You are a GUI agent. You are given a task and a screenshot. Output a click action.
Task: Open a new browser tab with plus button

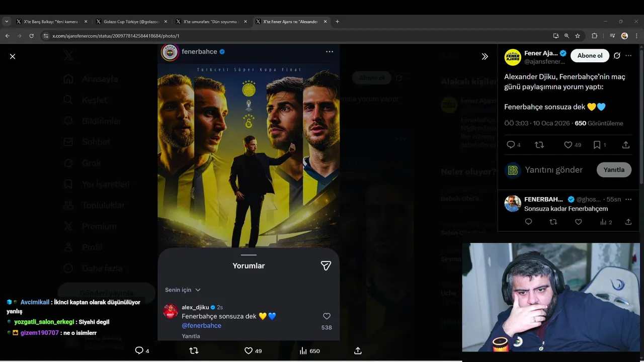[337, 22]
